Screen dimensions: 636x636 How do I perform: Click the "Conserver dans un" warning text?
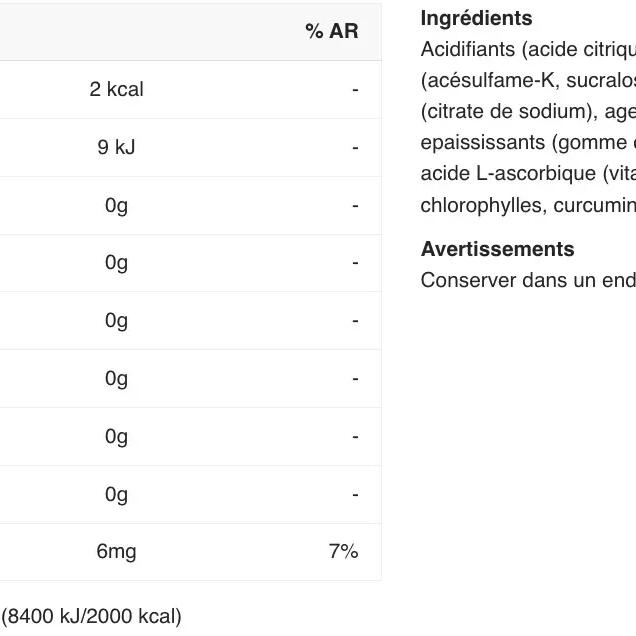(x=496, y=280)
